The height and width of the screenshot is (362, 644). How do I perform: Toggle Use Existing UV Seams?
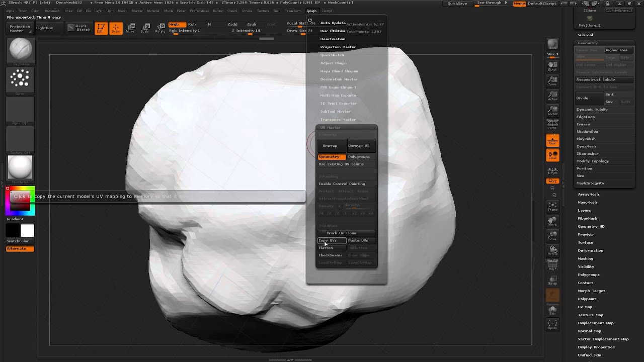coord(346,164)
